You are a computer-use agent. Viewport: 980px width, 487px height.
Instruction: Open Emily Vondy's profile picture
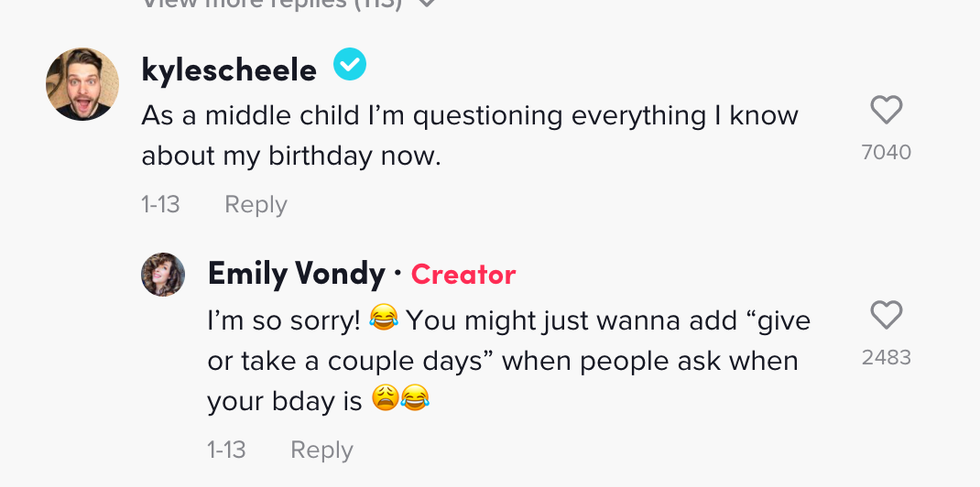pyautogui.click(x=163, y=275)
